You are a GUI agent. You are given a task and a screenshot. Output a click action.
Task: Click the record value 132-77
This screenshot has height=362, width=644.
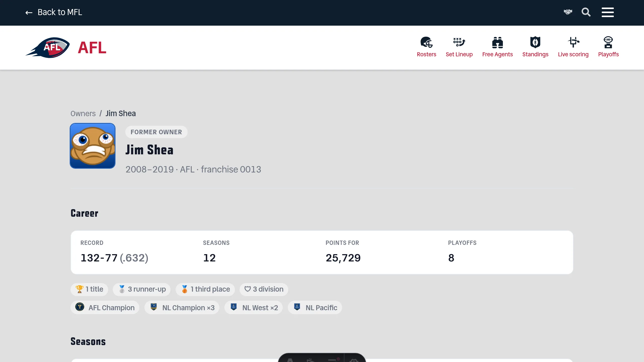tap(99, 258)
